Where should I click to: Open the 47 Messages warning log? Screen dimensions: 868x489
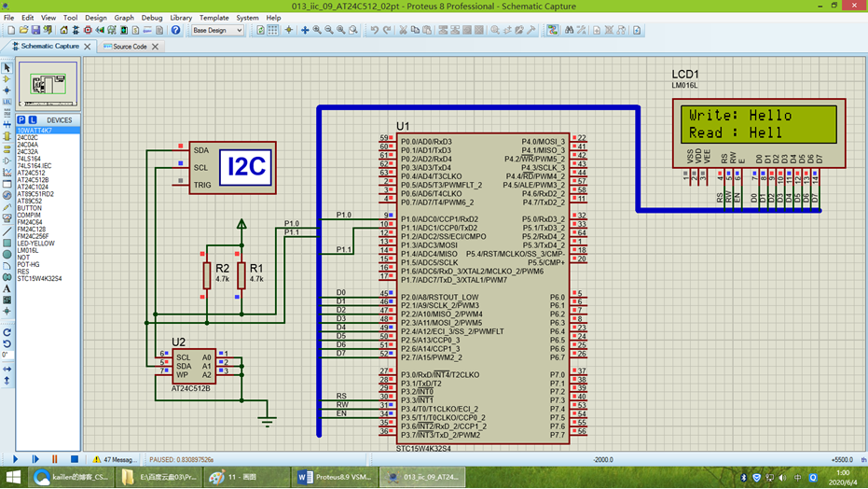pos(114,460)
